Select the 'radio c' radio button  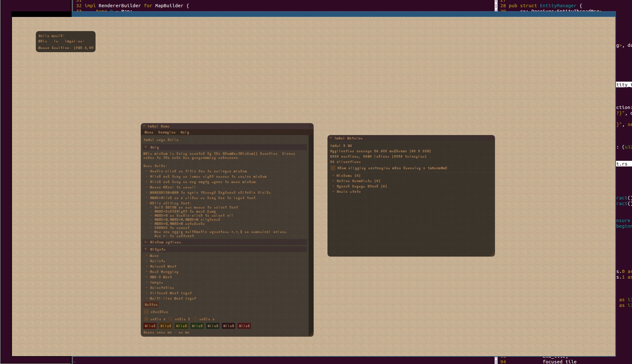pos(195,319)
